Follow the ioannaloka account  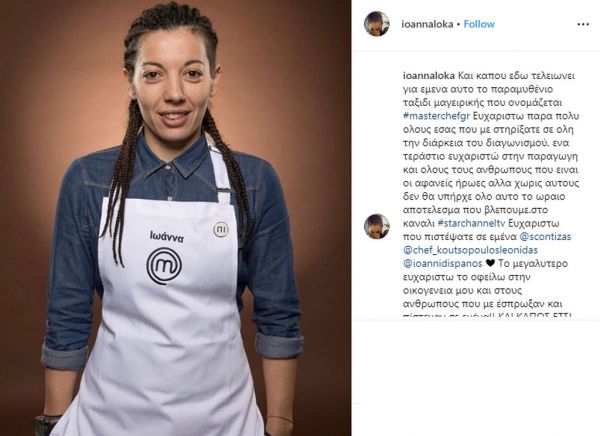click(x=479, y=24)
